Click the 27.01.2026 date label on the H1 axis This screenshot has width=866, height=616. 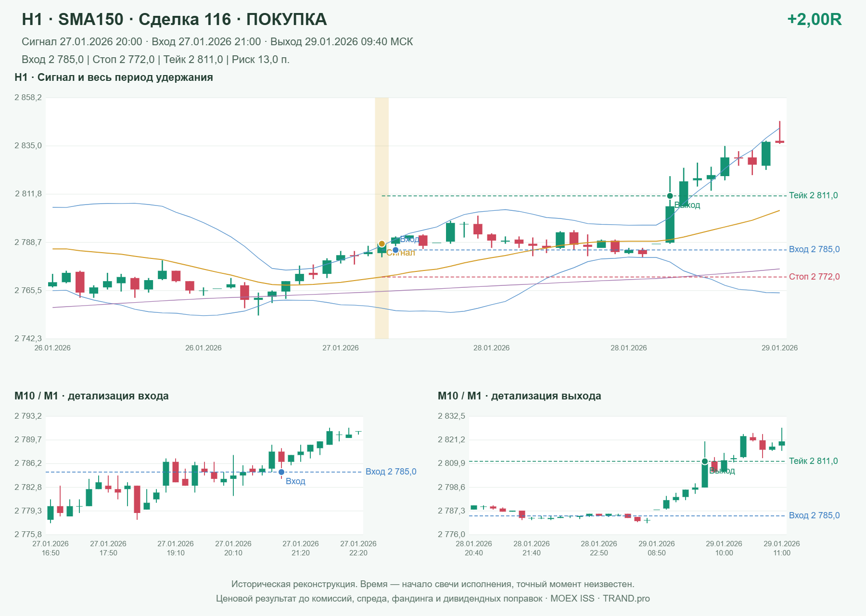point(341,348)
